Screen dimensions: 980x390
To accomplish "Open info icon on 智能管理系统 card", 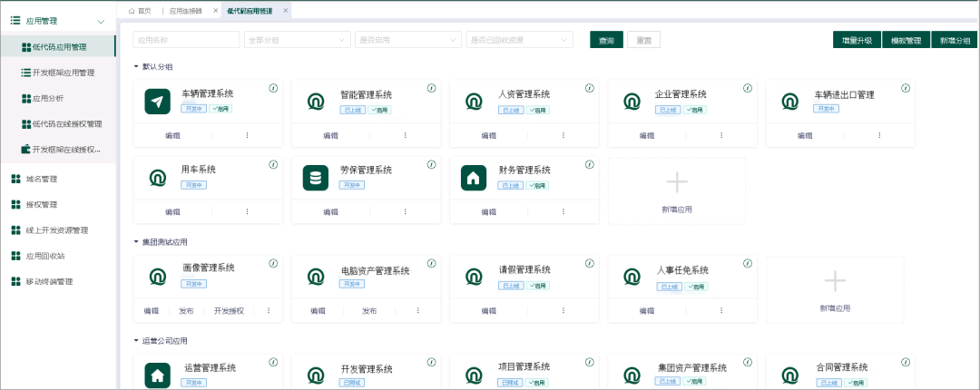I will point(431,88).
